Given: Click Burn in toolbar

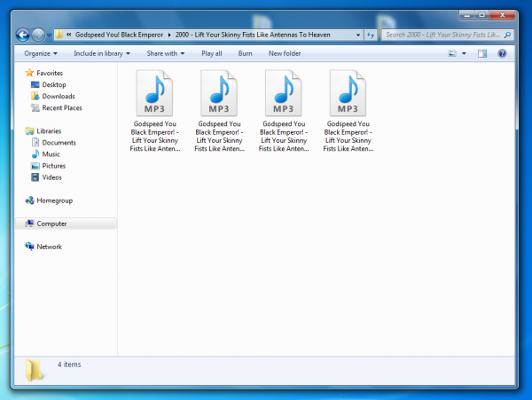Looking at the screenshot, I should (245, 53).
